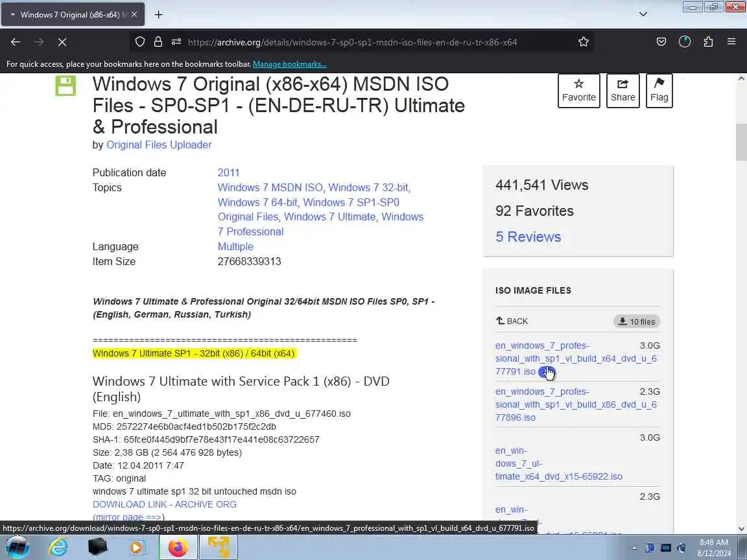Go BACK in the ISO image files list
The width and height of the screenshot is (747, 560).
pyautogui.click(x=512, y=321)
